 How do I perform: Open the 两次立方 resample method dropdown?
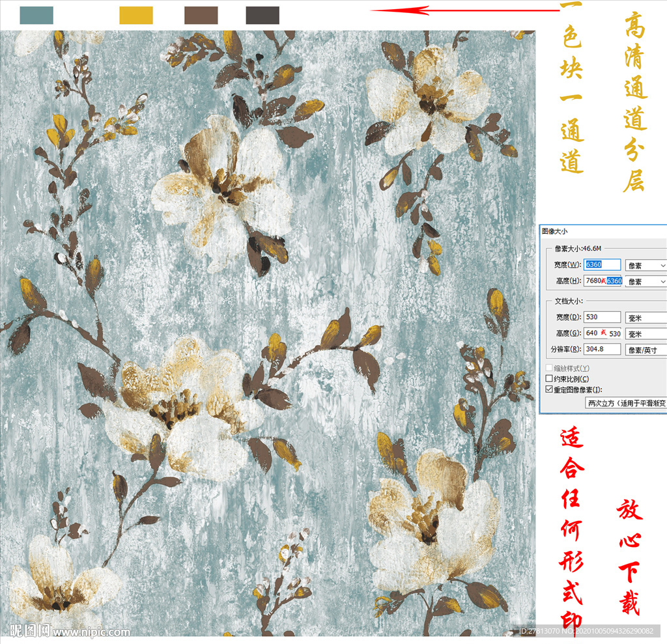pyautogui.click(x=626, y=403)
